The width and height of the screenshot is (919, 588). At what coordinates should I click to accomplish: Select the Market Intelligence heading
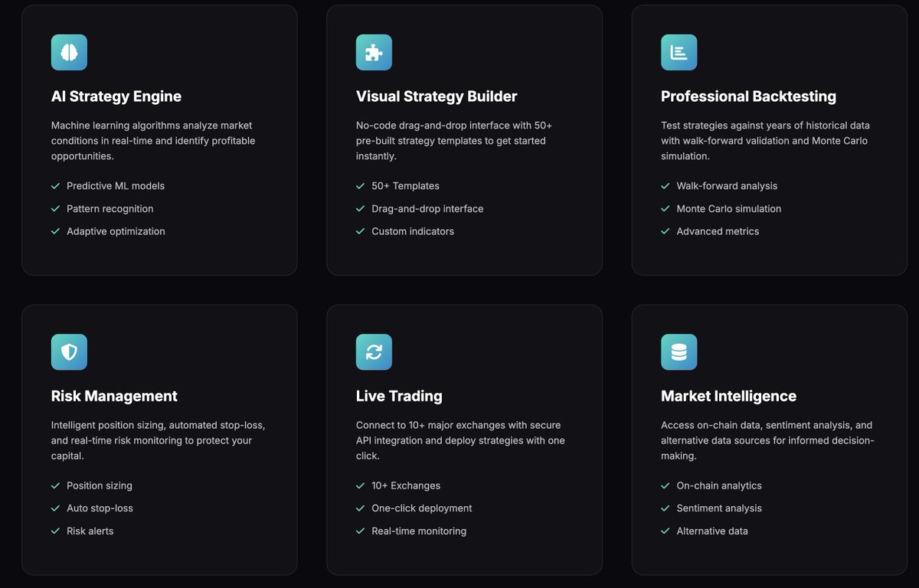pyautogui.click(x=728, y=396)
